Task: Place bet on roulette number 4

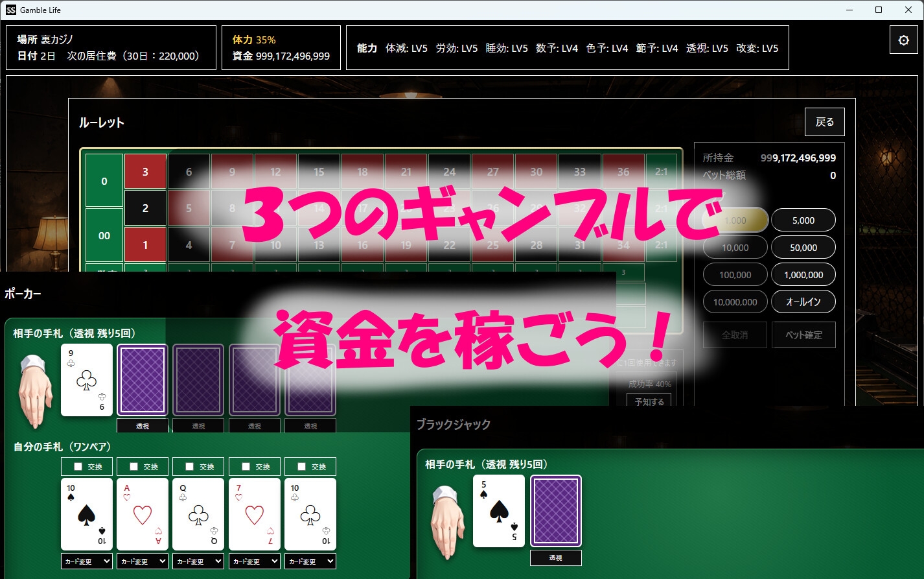Action: click(x=189, y=245)
